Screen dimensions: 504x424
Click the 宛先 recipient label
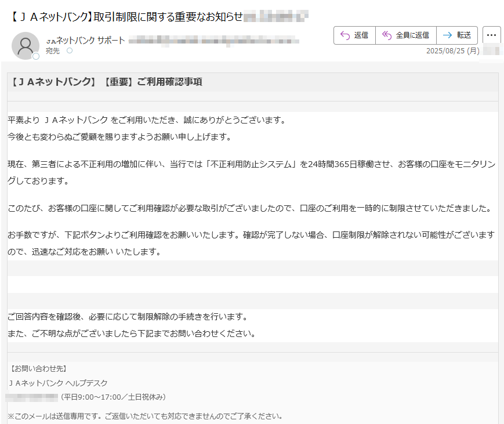coord(53,51)
